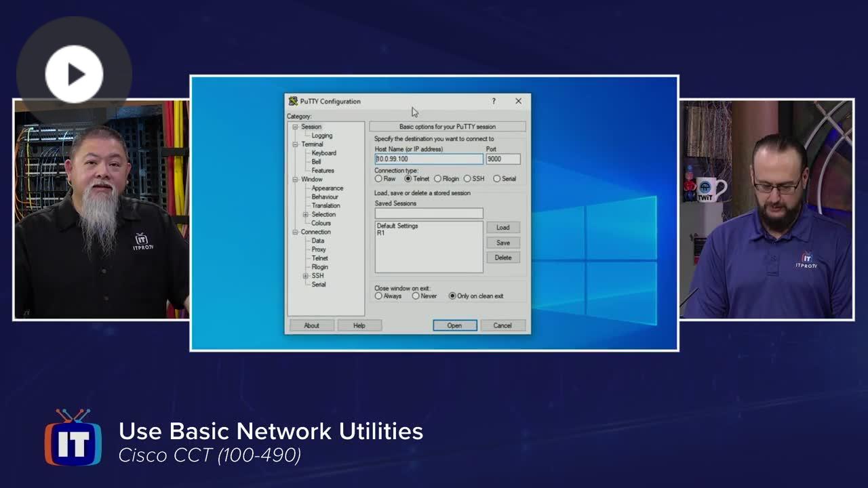Collapse the Window tree node
The width and height of the screenshot is (868, 488).
point(296,180)
